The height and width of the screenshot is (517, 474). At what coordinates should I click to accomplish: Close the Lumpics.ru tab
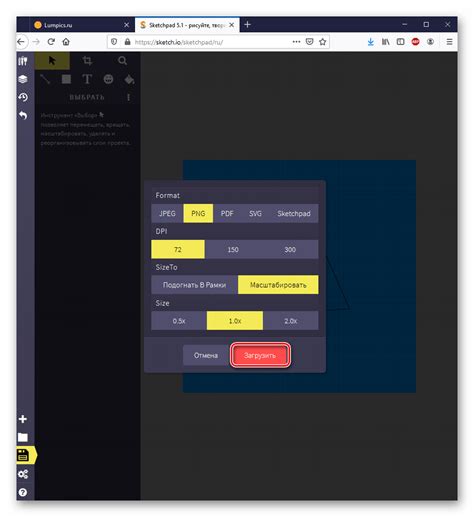pos(126,25)
